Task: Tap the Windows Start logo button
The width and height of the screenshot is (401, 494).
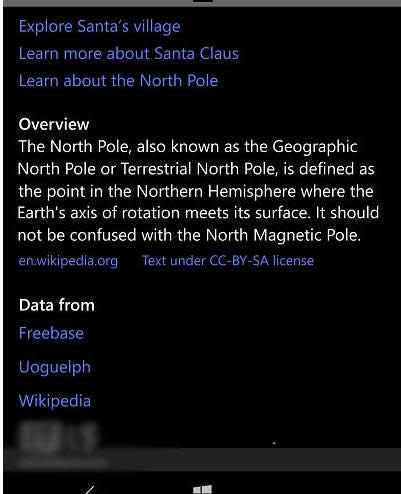Action: pyautogui.click(x=202, y=490)
